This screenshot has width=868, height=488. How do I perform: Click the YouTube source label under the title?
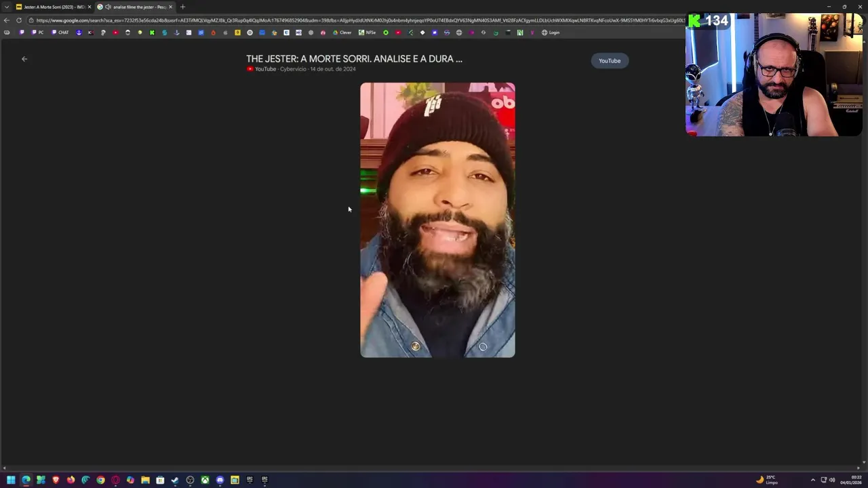click(261, 69)
